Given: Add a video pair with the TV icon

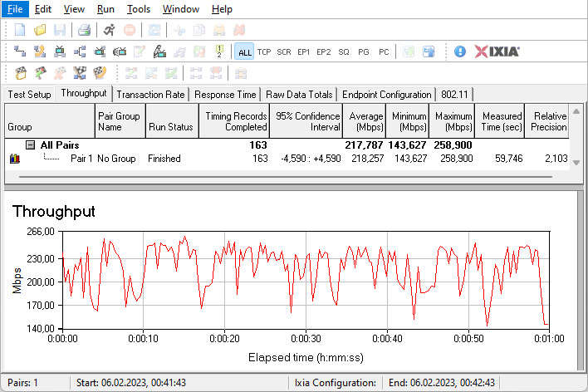Looking at the screenshot, I should coord(60,51).
